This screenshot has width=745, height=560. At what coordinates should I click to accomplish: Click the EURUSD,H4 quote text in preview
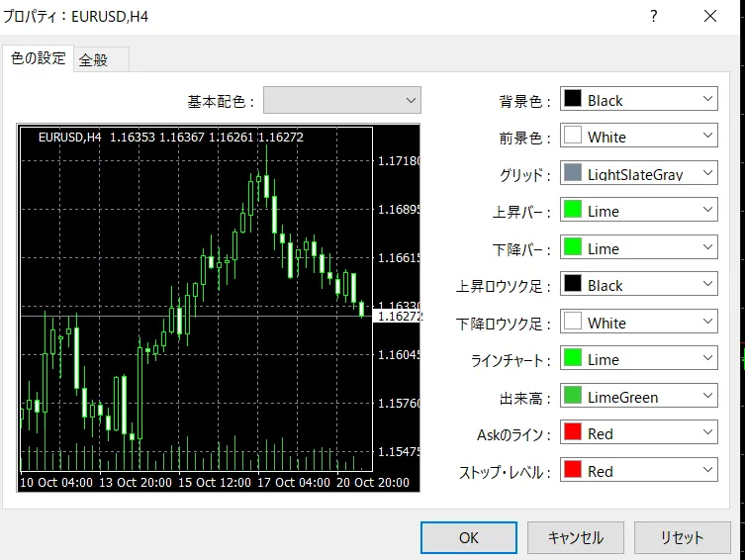coord(171,138)
